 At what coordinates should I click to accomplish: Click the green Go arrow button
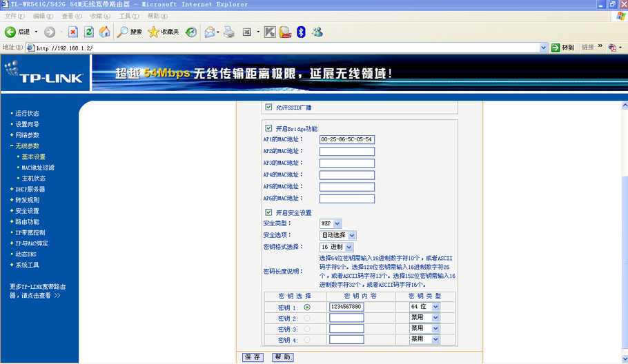556,48
